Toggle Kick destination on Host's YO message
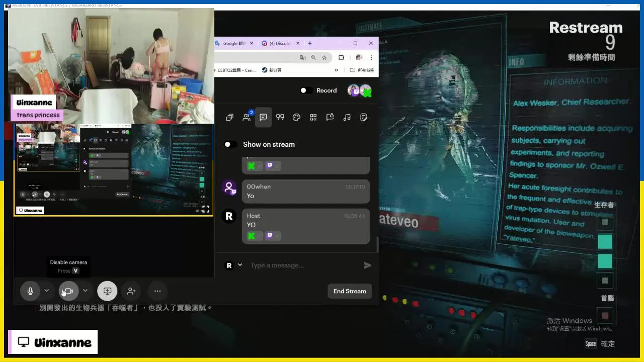Image resolution: width=644 pixels, height=362 pixels. click(x=255, y=235)
